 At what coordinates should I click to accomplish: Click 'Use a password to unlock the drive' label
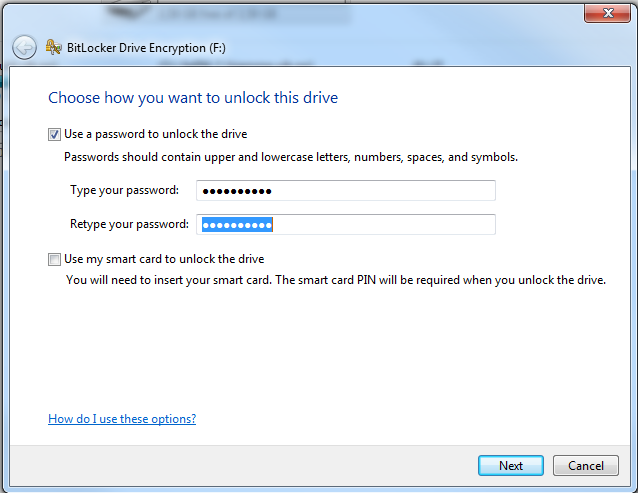155,134
